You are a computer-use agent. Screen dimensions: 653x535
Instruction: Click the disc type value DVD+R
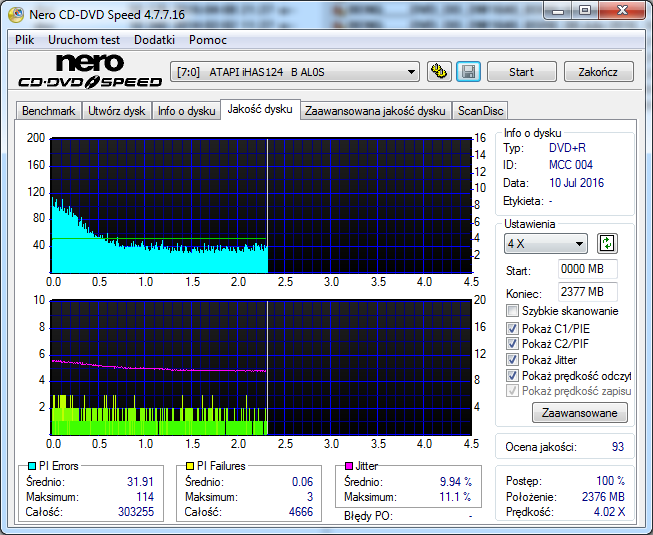[567, 148]
